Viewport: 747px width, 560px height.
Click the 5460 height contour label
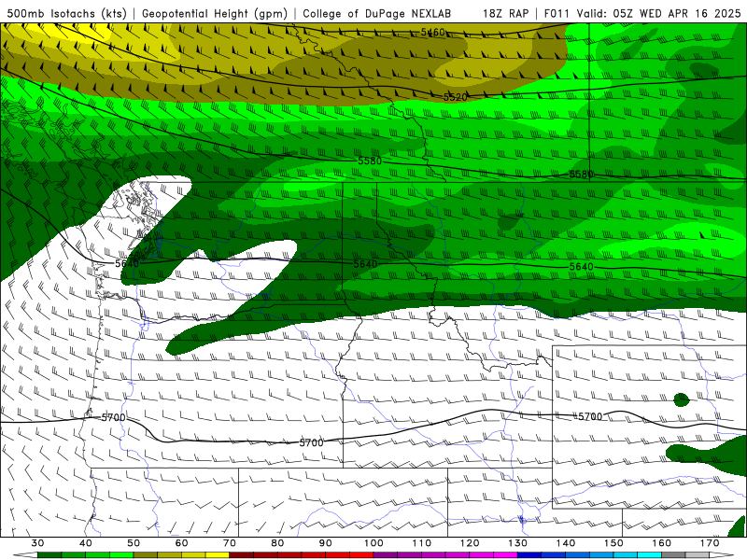coord(432,32)
